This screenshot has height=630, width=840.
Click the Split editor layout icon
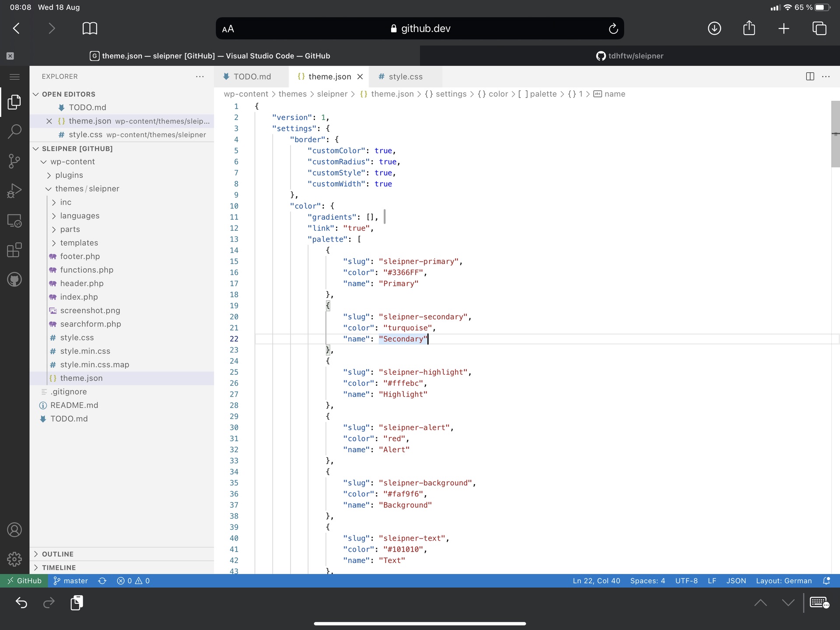(x=810, y=76)
